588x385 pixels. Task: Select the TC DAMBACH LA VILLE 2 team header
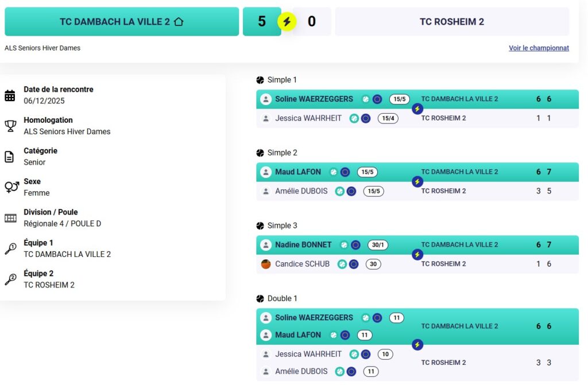click(121, 22)
